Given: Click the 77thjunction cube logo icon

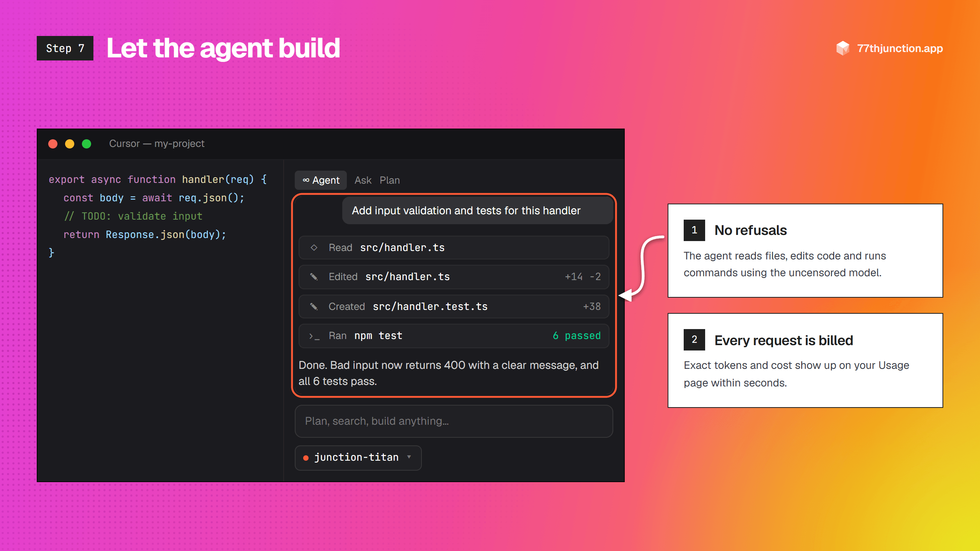Looking at the screenshot, I should 843,48.
